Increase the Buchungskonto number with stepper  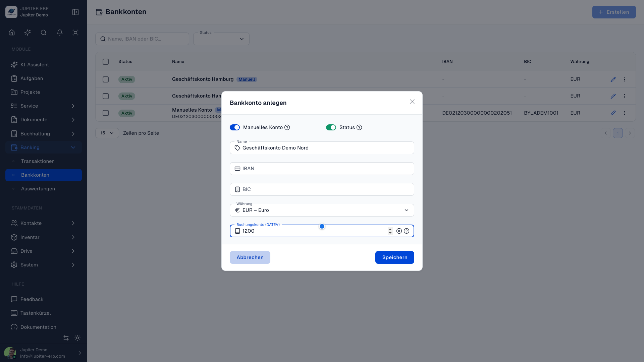point(390,229)
